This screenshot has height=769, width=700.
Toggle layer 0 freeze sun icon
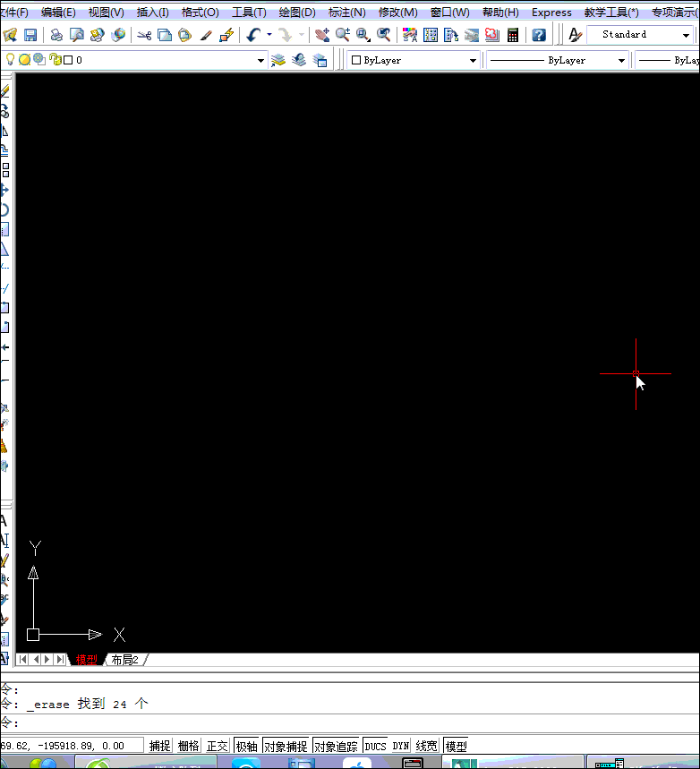point(24,60)
